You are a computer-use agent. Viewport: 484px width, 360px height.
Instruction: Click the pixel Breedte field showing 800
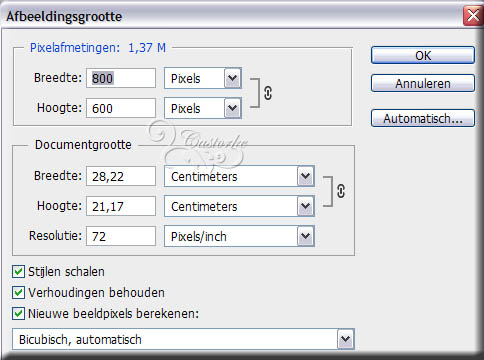point(121,78)
